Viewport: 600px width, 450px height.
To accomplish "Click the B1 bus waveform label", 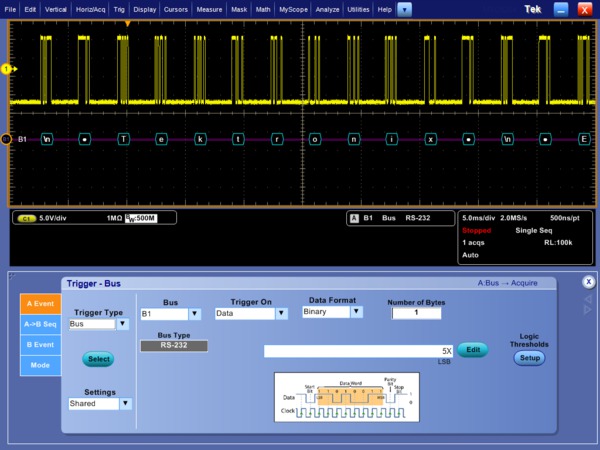I will click(x=22, y=139).
